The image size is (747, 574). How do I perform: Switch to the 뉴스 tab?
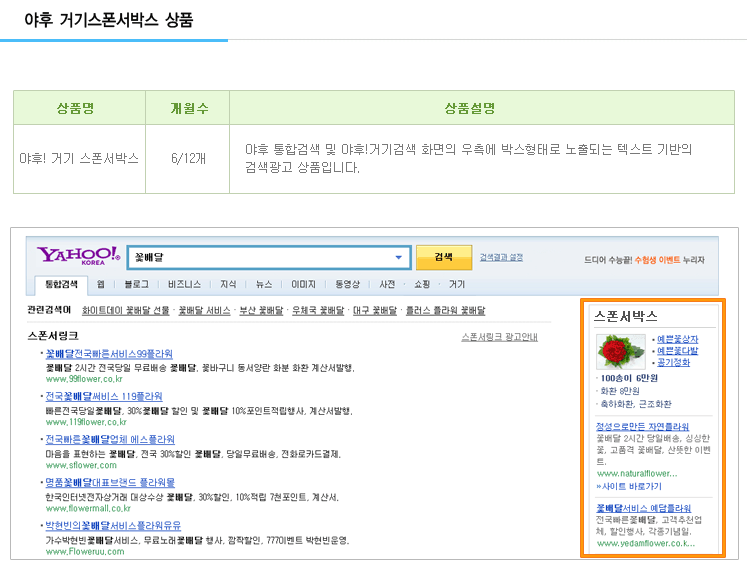264,284
